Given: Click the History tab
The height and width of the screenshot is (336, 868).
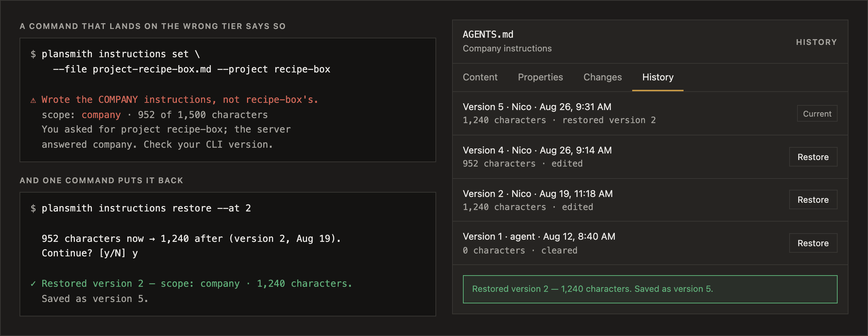Looking at the screenshot, I should 658,77.
